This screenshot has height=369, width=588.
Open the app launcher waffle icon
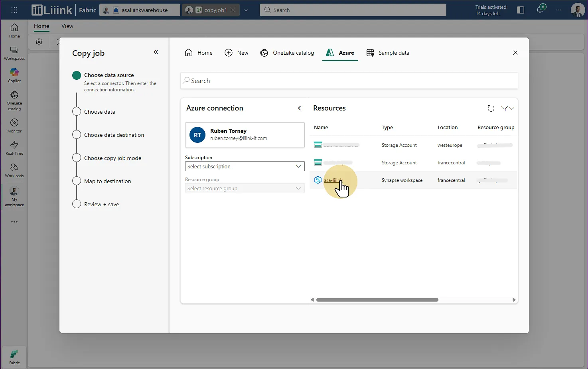point(14,10)
